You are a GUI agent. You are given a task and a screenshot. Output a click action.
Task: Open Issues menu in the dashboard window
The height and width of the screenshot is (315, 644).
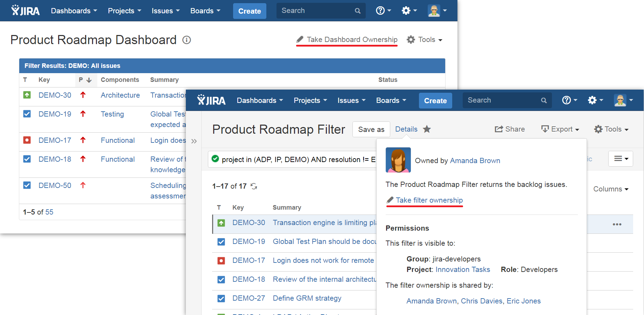tap(166, 11)
